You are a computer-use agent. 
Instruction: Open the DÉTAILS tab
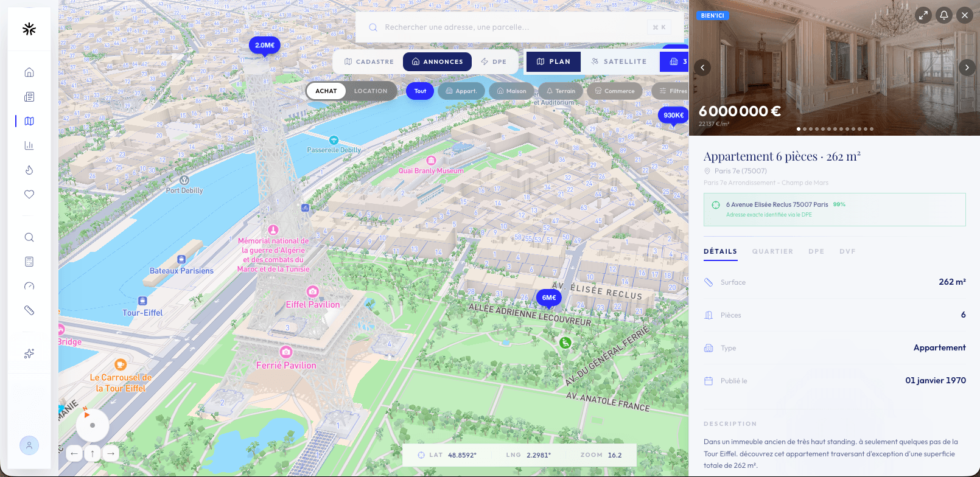pos(720,251)
